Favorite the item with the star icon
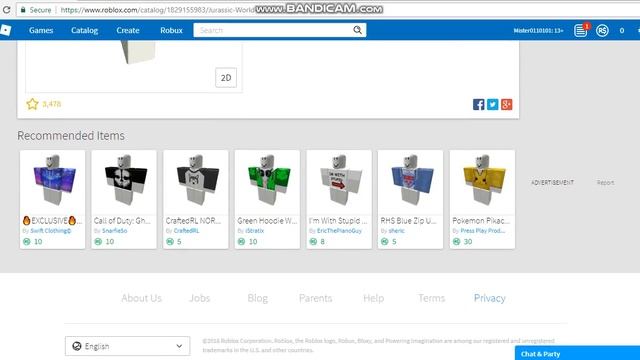 point(32,104)
